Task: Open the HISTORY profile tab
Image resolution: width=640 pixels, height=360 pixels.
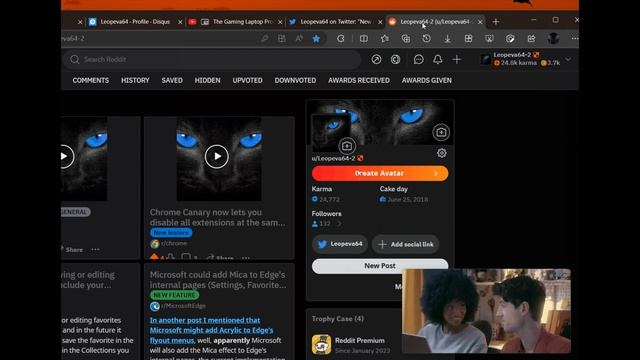Action: click(x=135, y=80)
